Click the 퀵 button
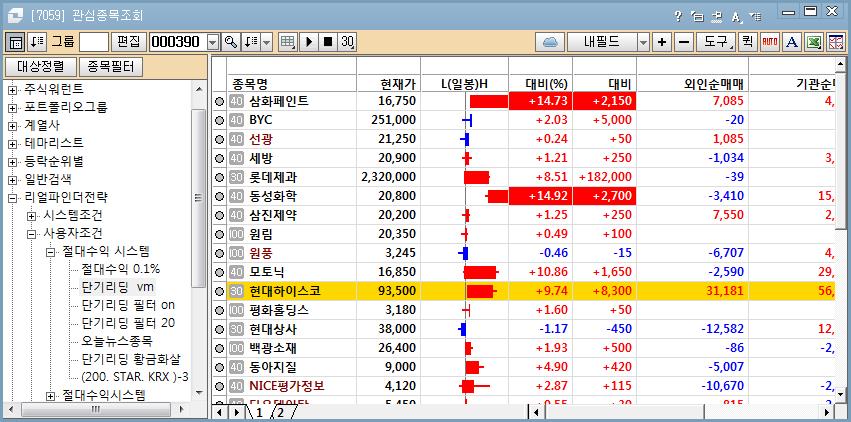The height and width of the screenshot is (422, 851). 747,42
